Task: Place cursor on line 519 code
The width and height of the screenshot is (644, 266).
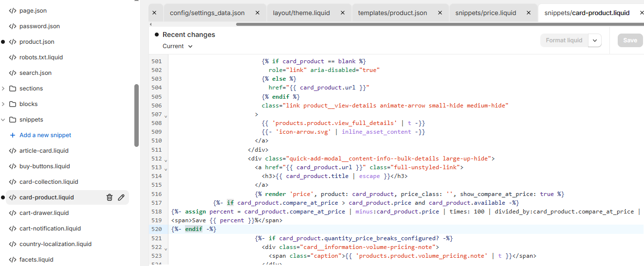Action: click(x=227, y=220)
